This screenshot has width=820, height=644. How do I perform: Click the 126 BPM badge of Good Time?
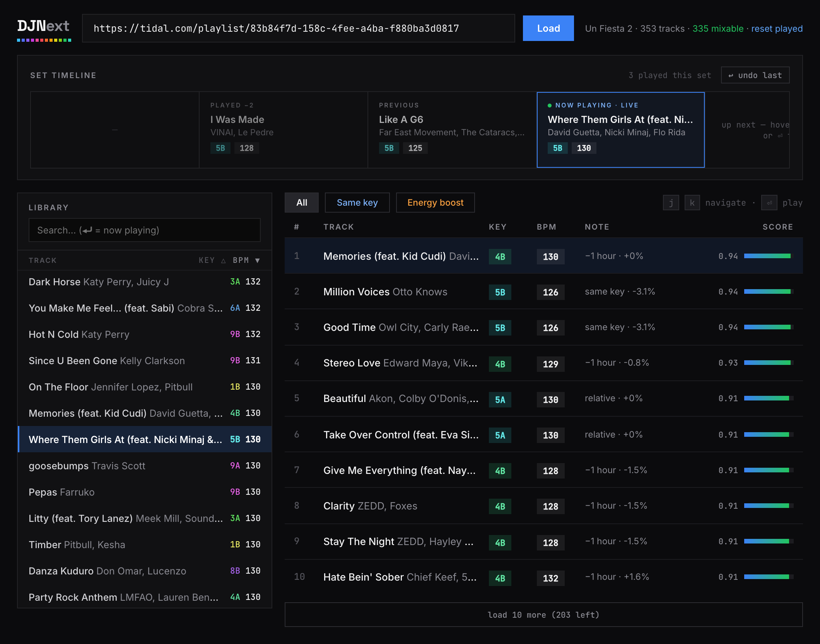click(x=550, y=328)
